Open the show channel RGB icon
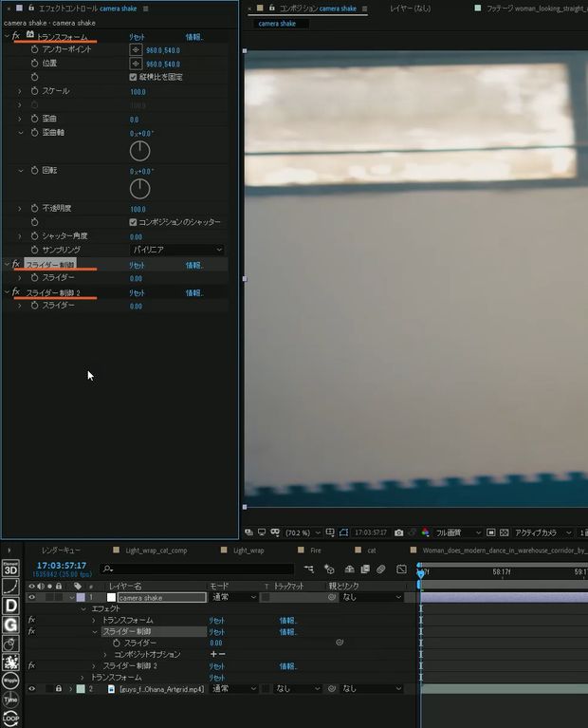588x728 pixels. [425, 532]
